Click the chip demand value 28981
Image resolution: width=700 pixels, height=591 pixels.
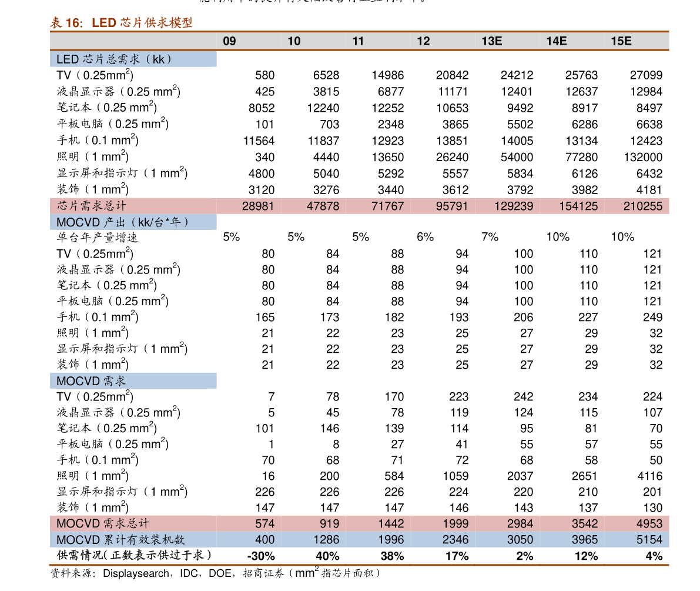click(x=258, y=206)
